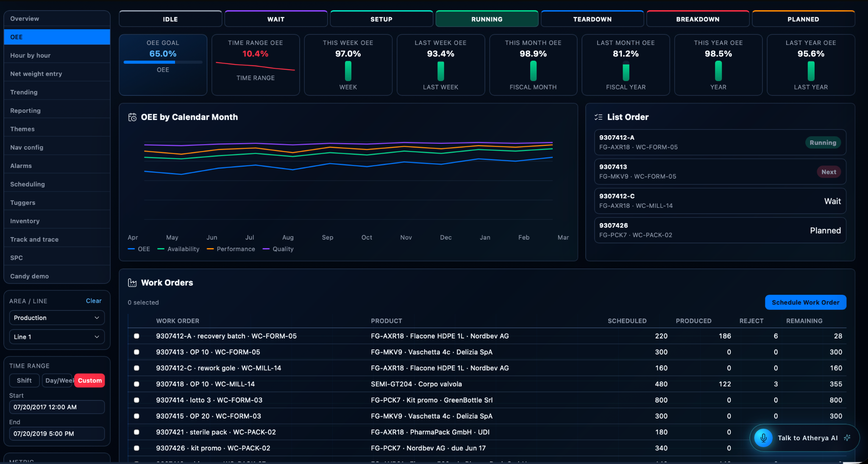Toggle the checkbox for 9307414 lotto 3
Viewport: 868px width, 464px height.
(x=136, y=400)
